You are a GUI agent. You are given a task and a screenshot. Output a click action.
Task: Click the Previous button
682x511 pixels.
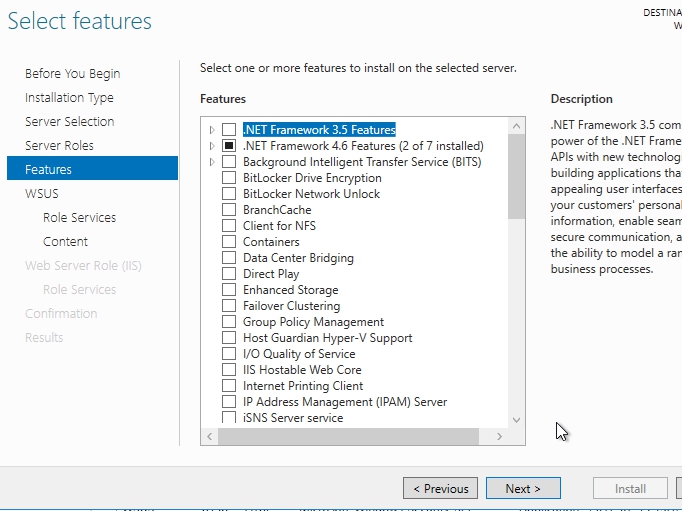click(440, 489)
